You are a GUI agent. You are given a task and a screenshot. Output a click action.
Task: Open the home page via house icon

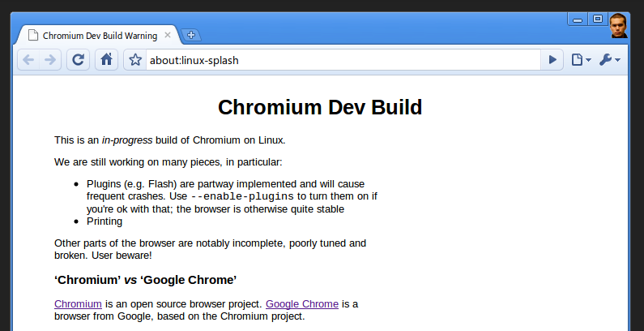pyautogui.click(x=106, y=60)
